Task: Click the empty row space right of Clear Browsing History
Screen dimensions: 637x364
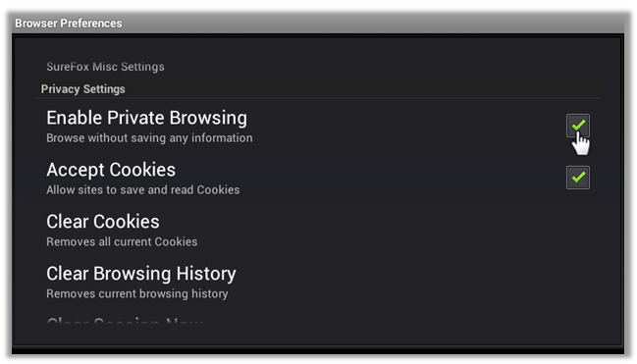Action: point(418,282)
